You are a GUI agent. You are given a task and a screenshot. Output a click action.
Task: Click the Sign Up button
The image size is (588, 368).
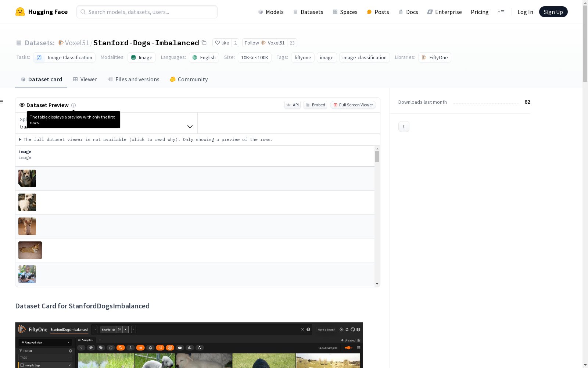coord(553,12)
